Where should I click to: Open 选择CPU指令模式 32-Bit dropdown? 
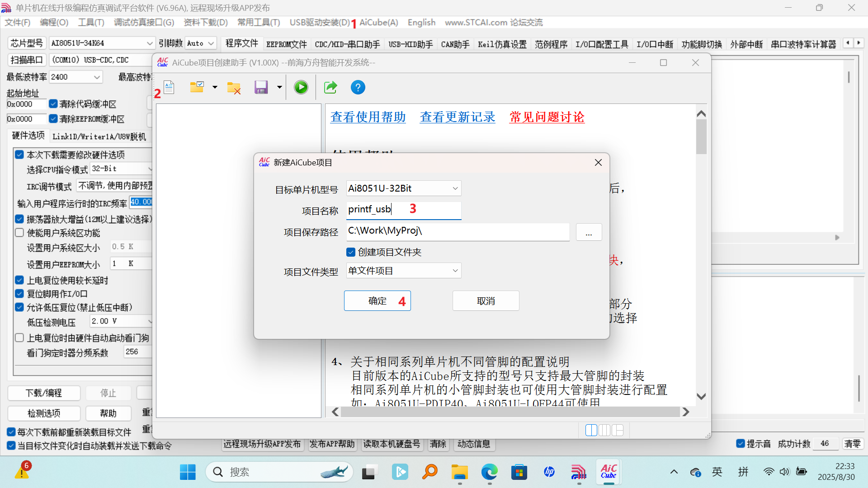pyautogui.click(x=122, y=169)
